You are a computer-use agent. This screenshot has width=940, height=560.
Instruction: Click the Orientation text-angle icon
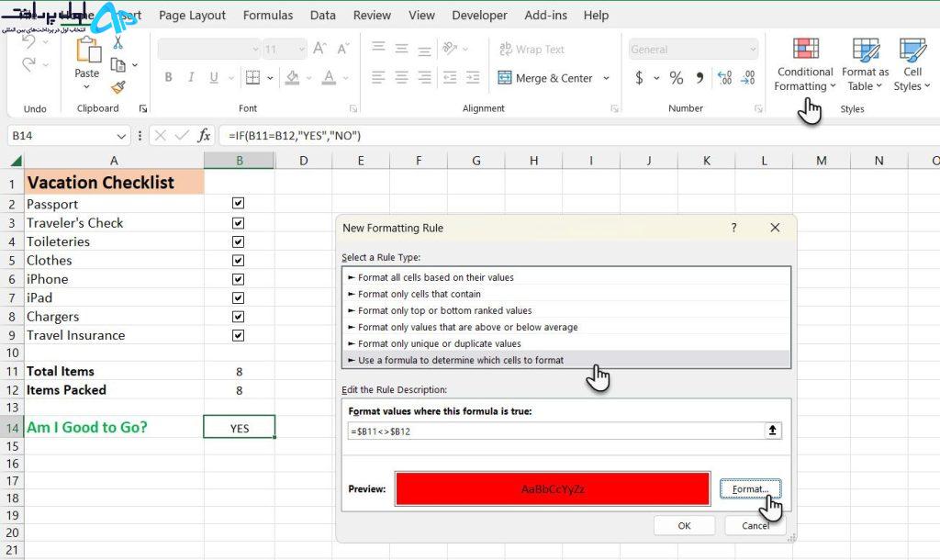(450, 48)
